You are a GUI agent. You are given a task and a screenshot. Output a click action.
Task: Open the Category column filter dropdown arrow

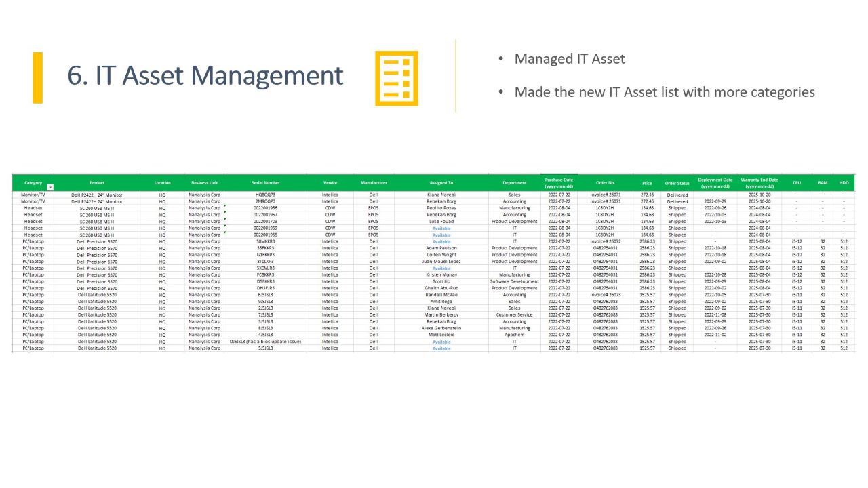(50, 187)
